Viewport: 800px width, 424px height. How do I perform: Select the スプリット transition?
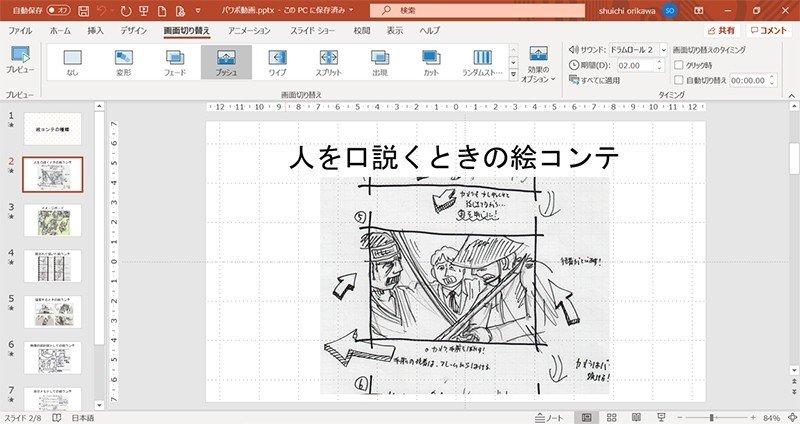tap(328, 62)
